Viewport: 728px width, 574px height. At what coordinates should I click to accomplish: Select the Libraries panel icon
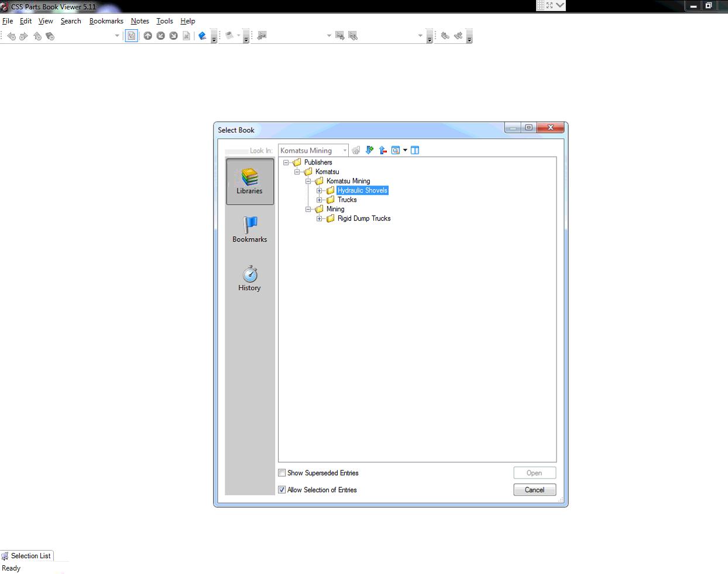[249, 181]
